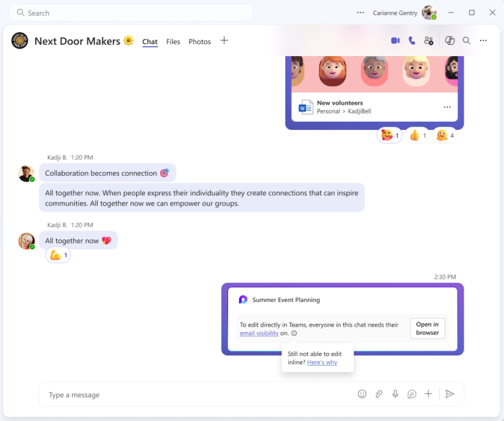Follow the "Here's why" link
This screenshot has height=421, width=504.
(322, 362)
